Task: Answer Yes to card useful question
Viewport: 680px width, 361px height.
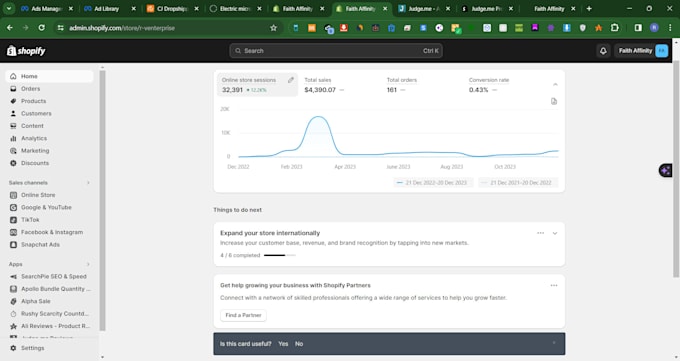Action: [283, 344]
